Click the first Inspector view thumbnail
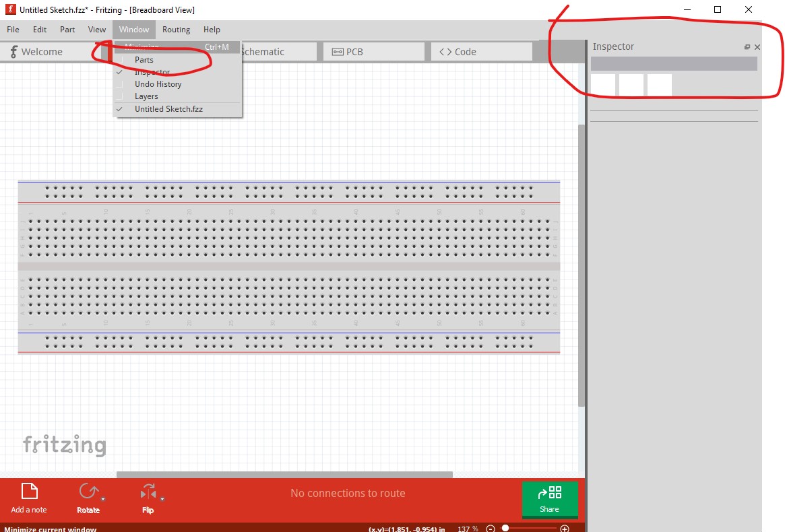Viewport: 785px width, 532px height. 603,86
